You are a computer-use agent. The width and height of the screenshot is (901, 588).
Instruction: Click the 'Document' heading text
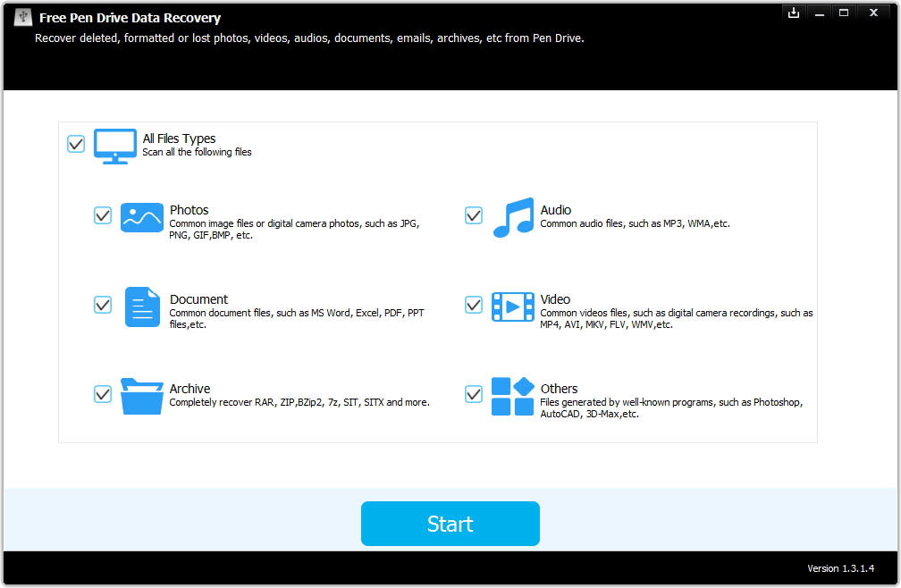[x=198, y=299]
